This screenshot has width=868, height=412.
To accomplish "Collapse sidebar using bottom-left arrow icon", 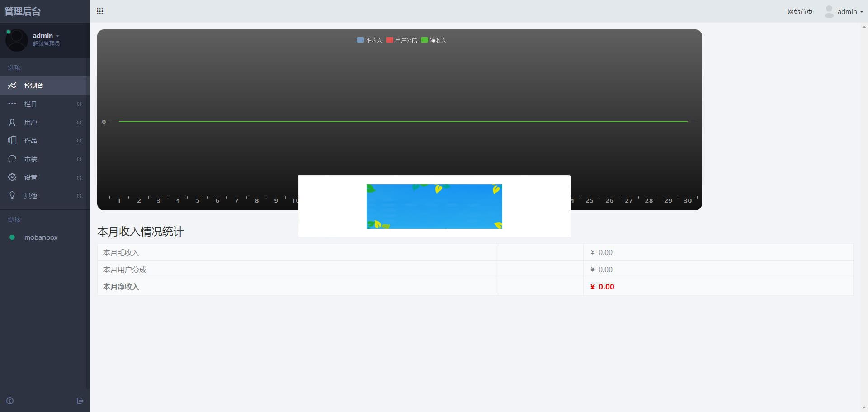I will 10,401.
